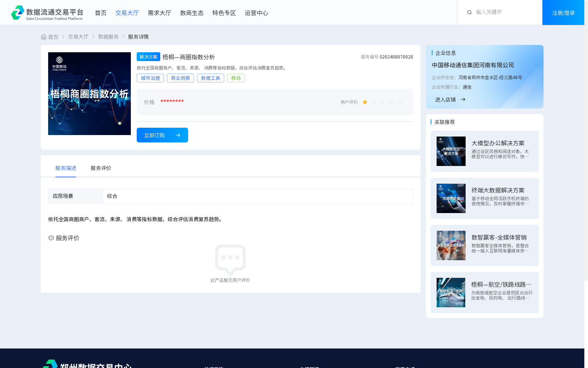This screenshot has height=368, width=588.
Task: Click the 梧桐商圈指数分析 product image
Action: 89,93
